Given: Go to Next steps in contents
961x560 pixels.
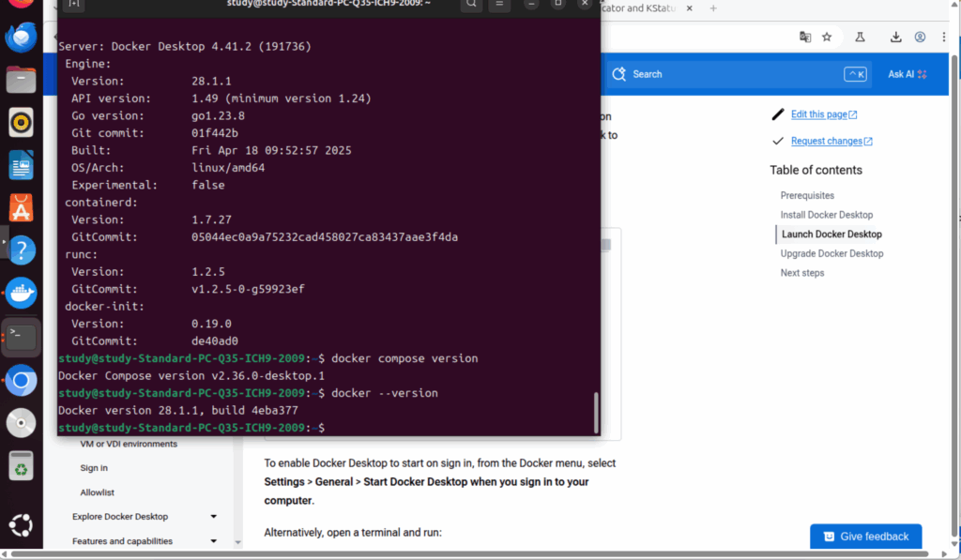Looking at the screenshot, I should click(x=801, y=273).
